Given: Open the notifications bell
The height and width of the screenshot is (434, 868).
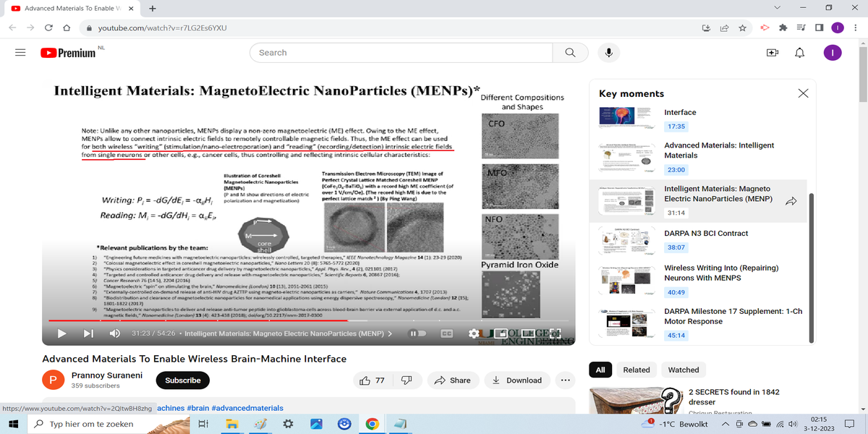Looking at the screenshot, I should pos(799,53).
